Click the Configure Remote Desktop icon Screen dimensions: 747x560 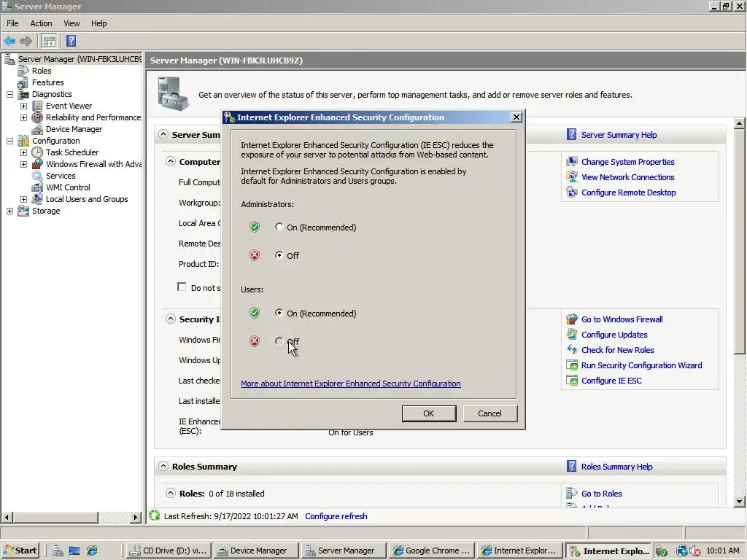point(572,192)
